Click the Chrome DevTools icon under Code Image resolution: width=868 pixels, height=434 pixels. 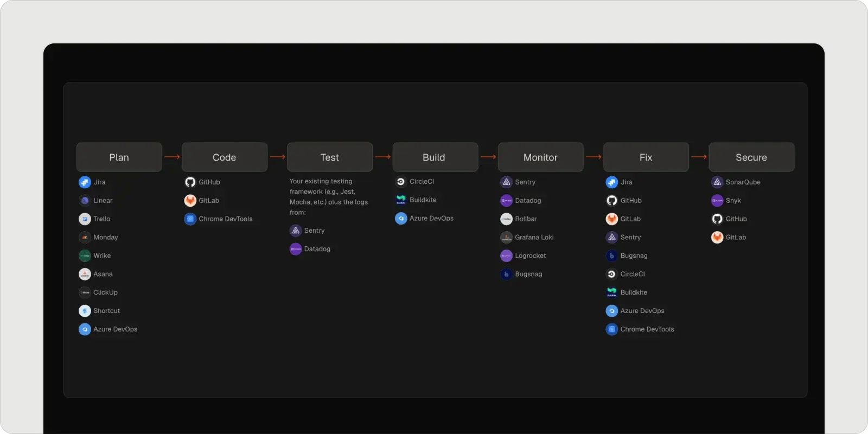190,219
